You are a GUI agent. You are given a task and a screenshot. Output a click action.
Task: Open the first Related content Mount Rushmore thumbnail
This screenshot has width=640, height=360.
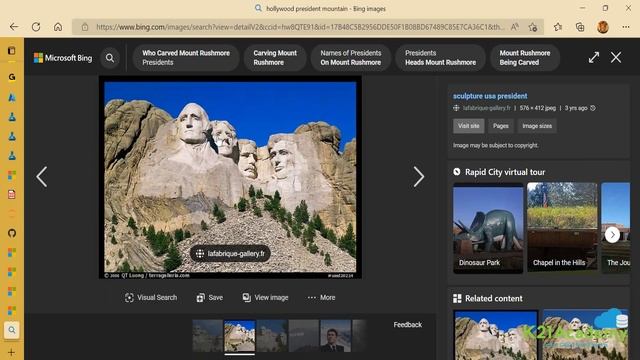(x=496, y=335)
